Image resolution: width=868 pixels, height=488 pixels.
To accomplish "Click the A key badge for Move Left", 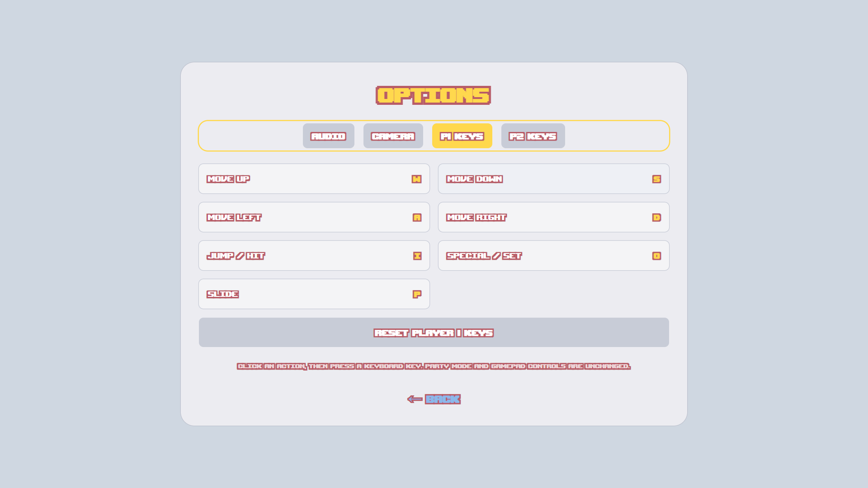I will (417, 217).
